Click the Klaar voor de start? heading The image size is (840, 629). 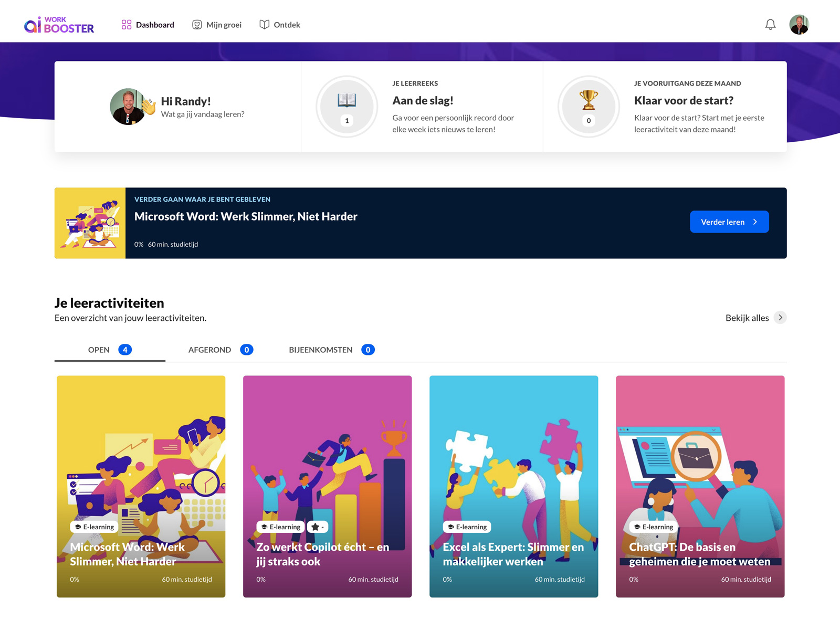(684, 100)
